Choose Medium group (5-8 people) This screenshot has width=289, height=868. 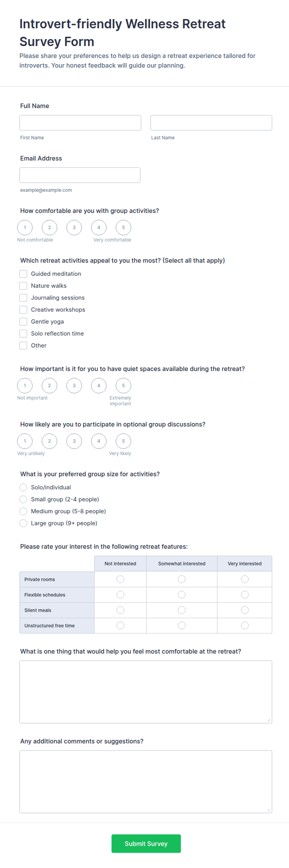click(x=23, y=511)
